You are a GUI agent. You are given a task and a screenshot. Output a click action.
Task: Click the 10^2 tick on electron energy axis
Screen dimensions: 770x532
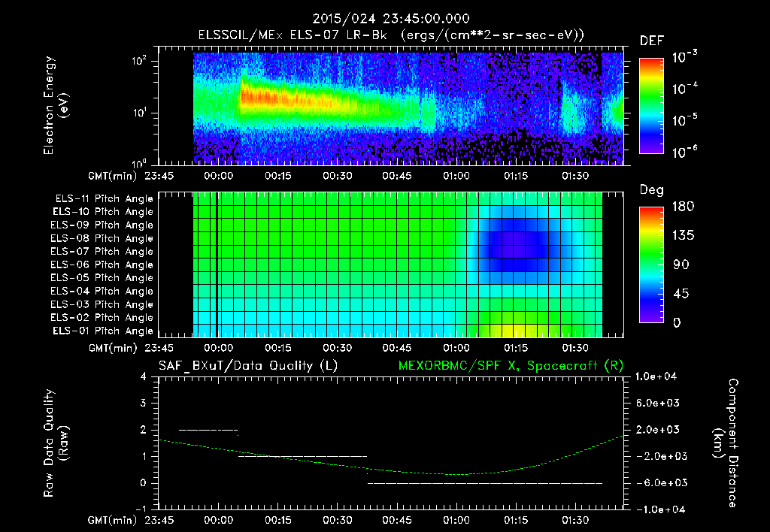(x=139, y=60)
